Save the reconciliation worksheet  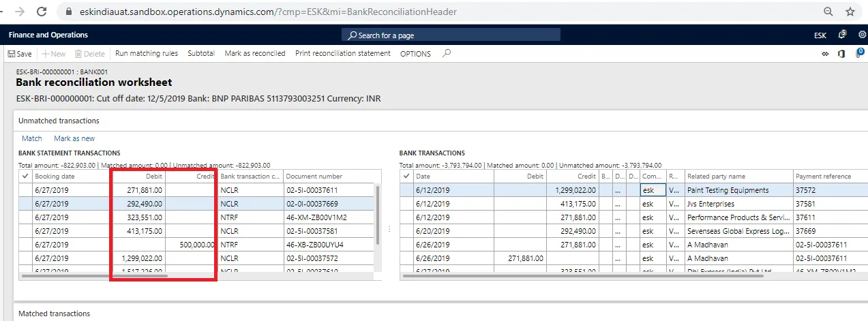pos(20,53)
